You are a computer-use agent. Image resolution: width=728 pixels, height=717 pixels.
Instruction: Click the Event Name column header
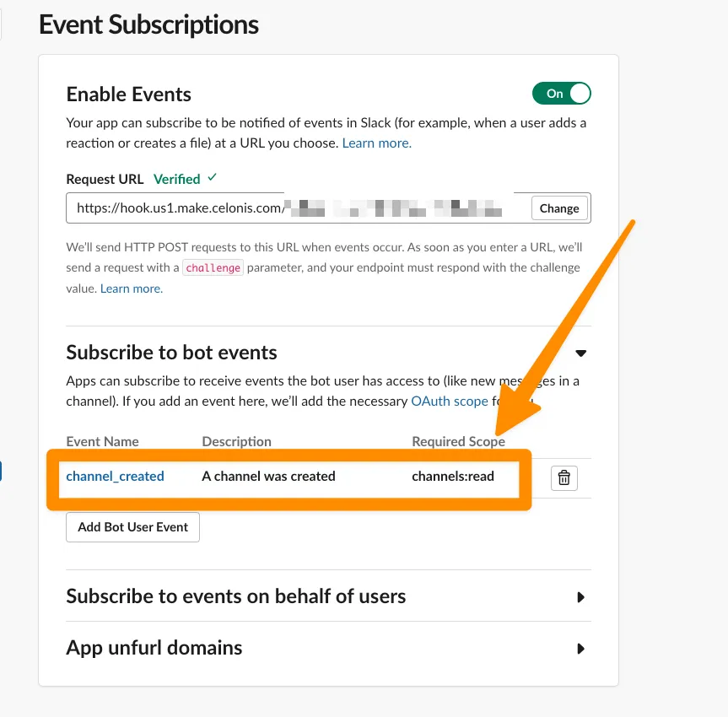coord(103,441)
